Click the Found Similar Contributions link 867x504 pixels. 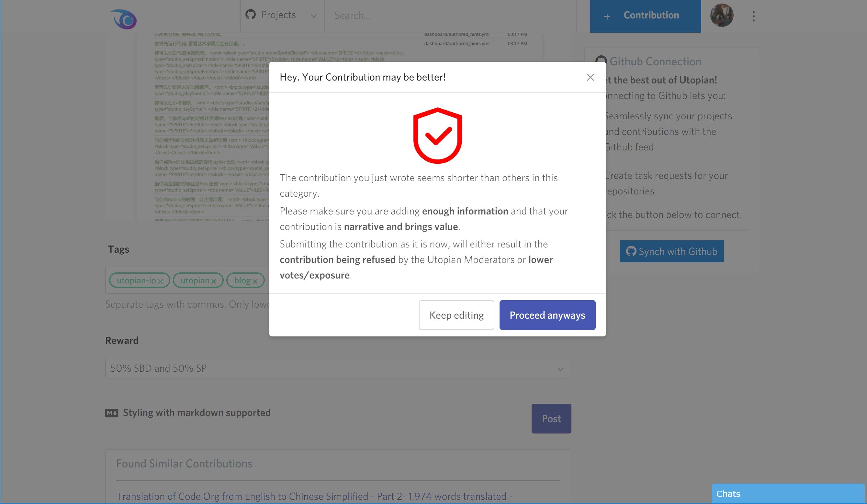(184, 463)
